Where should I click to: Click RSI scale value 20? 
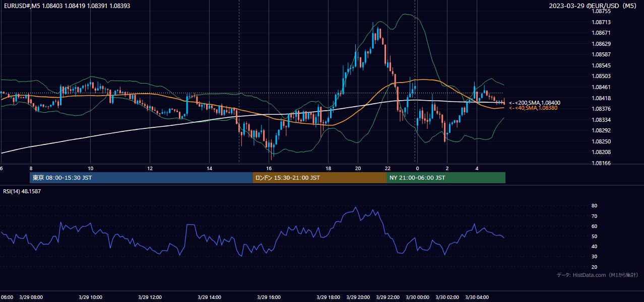594,267
